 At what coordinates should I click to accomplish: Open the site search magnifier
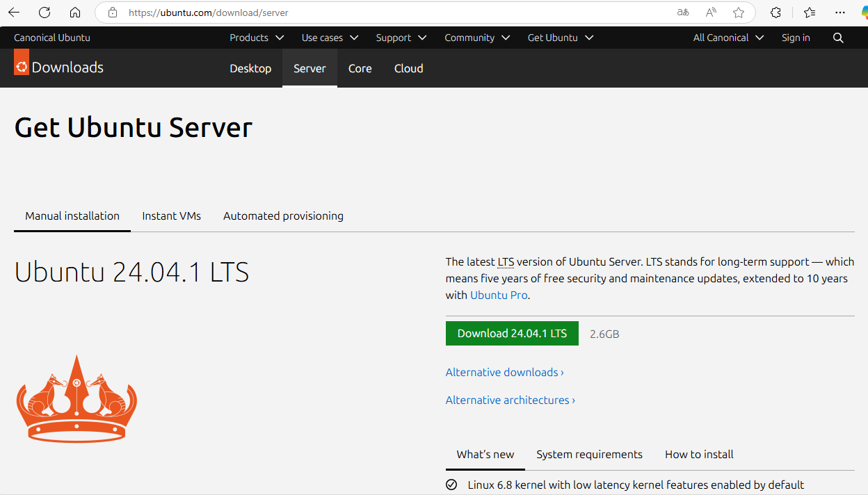[x=838, y=38]
